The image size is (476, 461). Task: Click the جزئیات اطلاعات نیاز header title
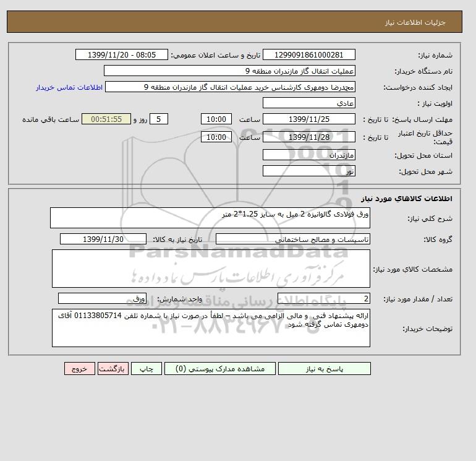tap(415, 22)
